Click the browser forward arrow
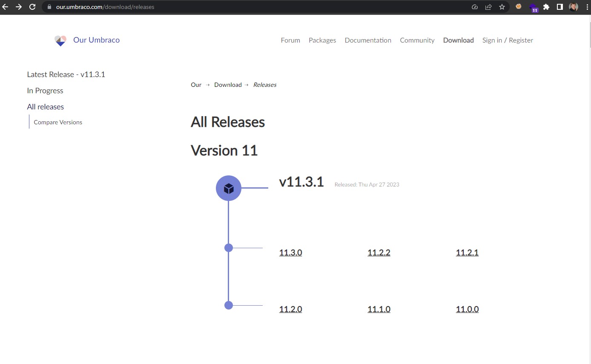591x364 pixels. 19,7
